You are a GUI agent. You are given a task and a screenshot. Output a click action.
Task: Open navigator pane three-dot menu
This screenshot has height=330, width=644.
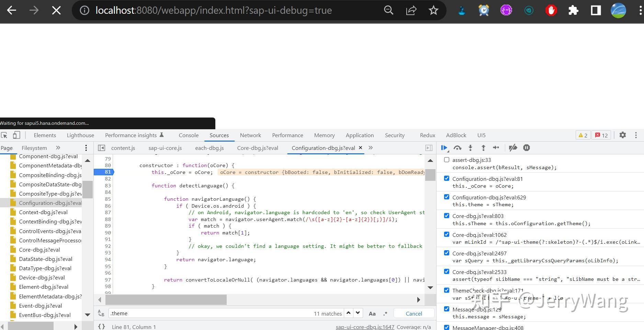pyautogui.click(x=86, y=148)
